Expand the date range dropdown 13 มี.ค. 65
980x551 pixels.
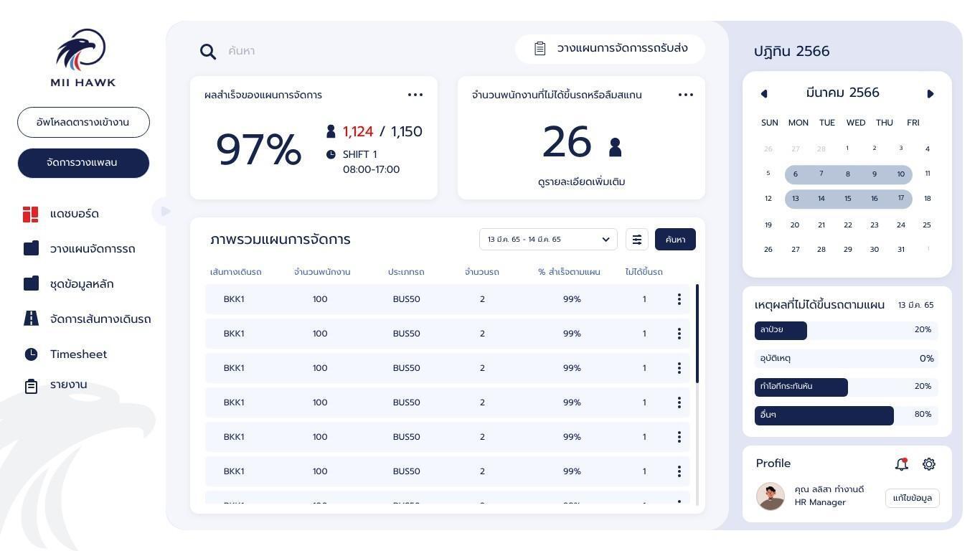[548, 240]
